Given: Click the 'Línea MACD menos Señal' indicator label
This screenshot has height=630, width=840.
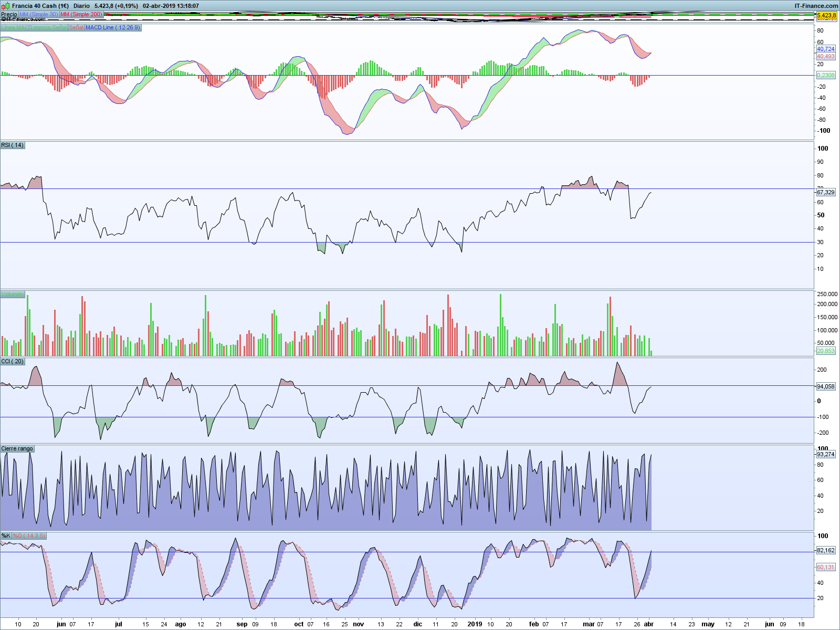Looking at the screenshot, I should tap(34, 27).
